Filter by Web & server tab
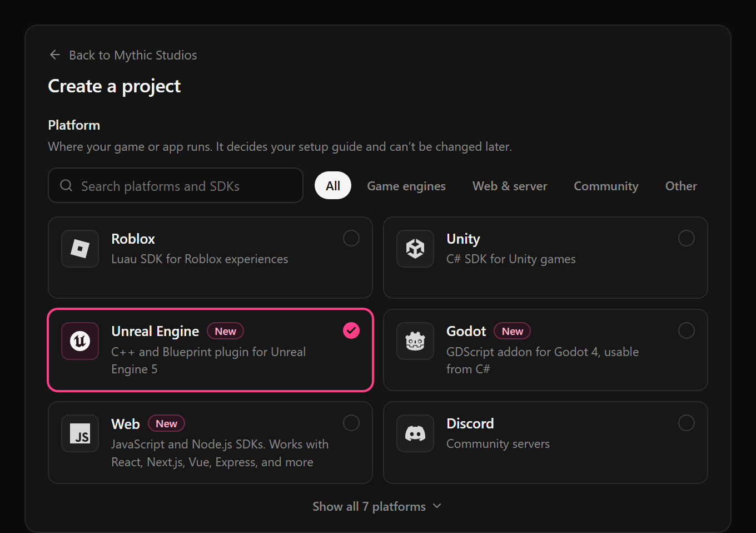 pyautogui.click(x=510, y=186)
